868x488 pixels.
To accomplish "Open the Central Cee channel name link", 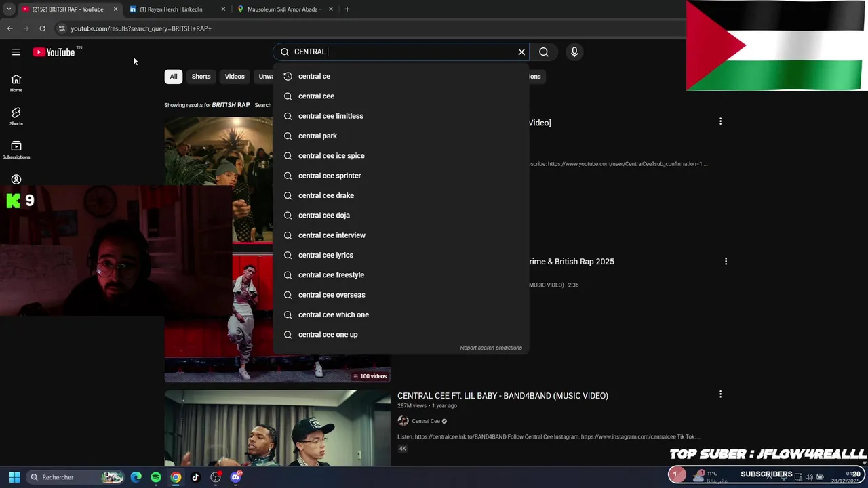I will 426,421.
